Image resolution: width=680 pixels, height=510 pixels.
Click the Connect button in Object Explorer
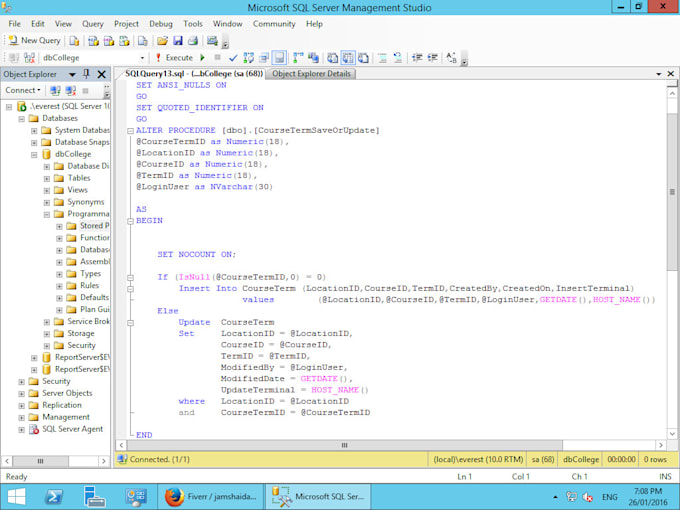pyautogui.click(x=24, y=90)
